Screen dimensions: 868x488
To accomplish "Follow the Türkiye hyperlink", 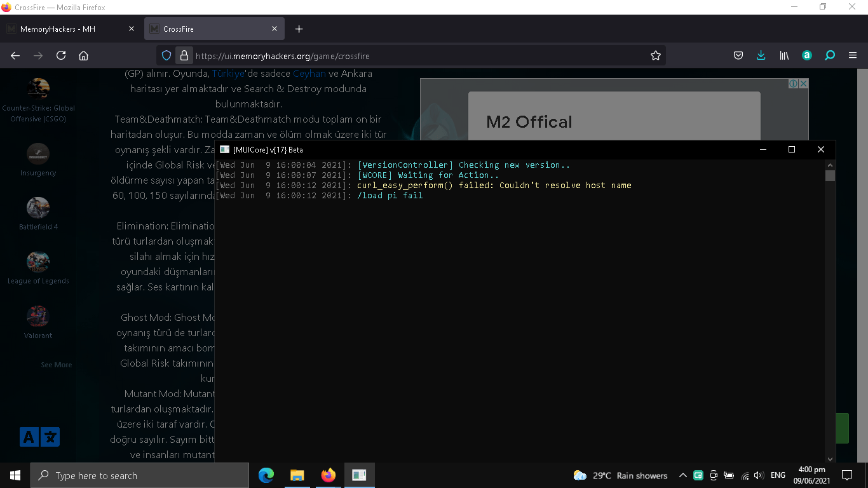I will click(x=227, y=74).
